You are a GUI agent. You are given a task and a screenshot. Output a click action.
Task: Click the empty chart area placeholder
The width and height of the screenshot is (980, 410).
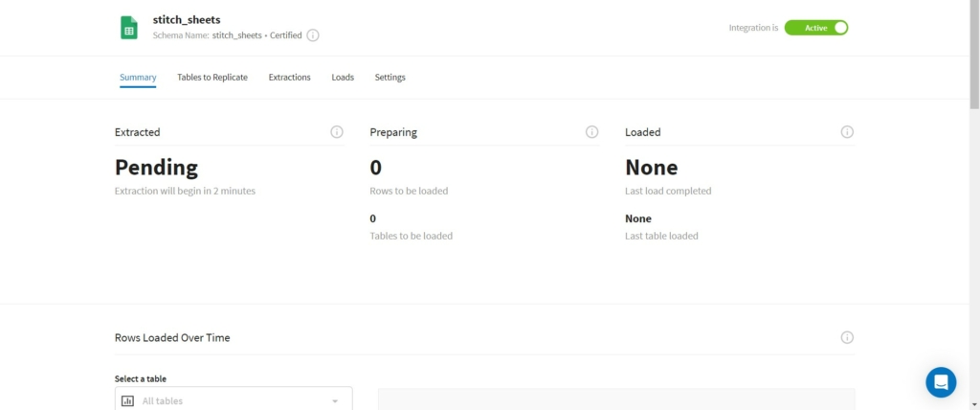616,399
